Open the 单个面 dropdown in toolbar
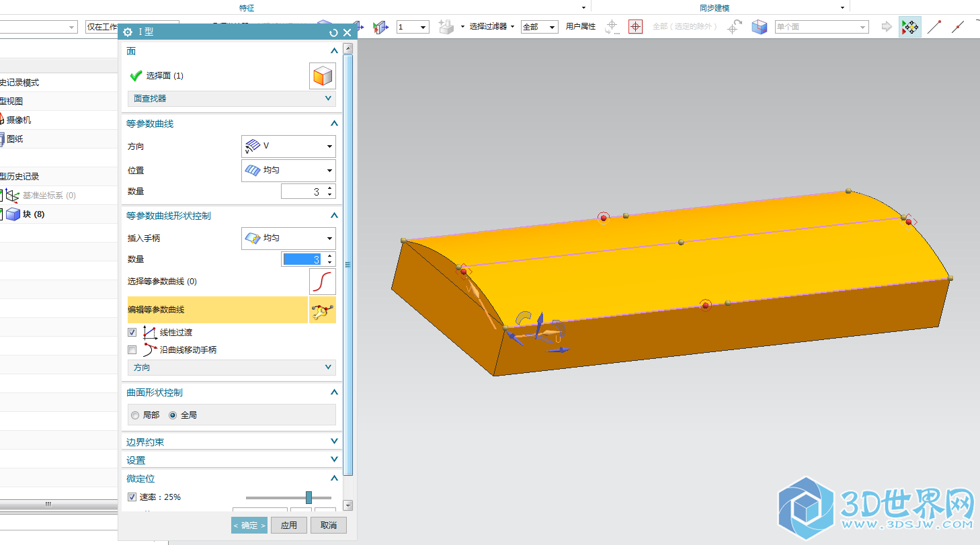Image resolution: width=980 pixels, height=545 pixels. [x=821, y=27]
